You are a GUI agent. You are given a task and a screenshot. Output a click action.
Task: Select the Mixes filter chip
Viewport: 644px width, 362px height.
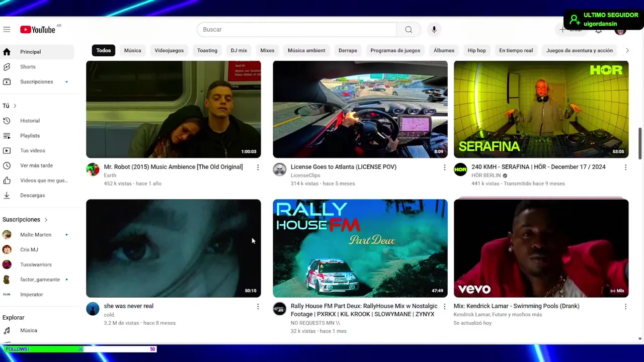pyautogui.click(x=267, y=50)
